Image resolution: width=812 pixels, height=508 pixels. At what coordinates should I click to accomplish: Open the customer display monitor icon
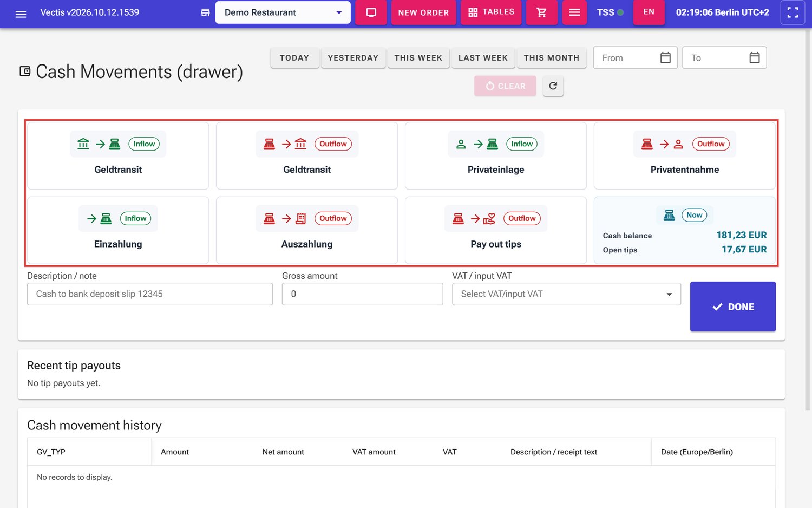(x=371, y=12)
